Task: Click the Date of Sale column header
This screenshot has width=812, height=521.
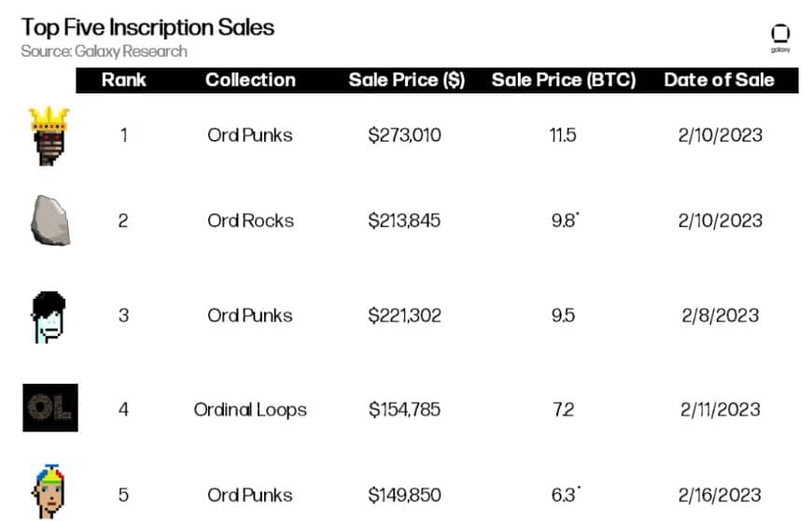Action: pyautogui.click(x=719, y=79)
